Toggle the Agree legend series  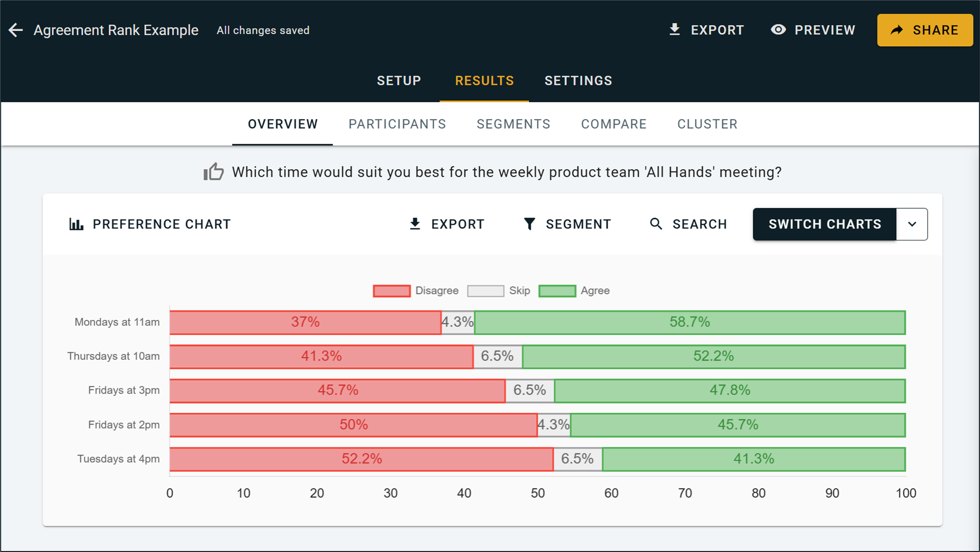pos(557,291)
